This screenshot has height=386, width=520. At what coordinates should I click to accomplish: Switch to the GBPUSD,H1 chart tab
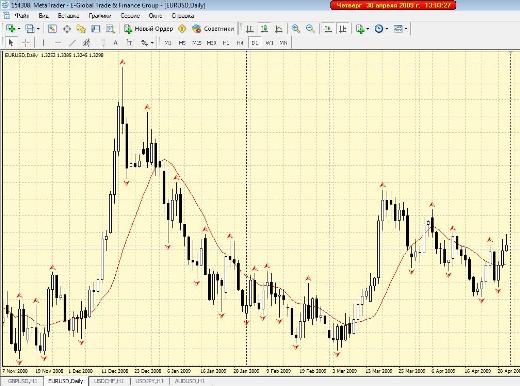[x=22, y=381]
